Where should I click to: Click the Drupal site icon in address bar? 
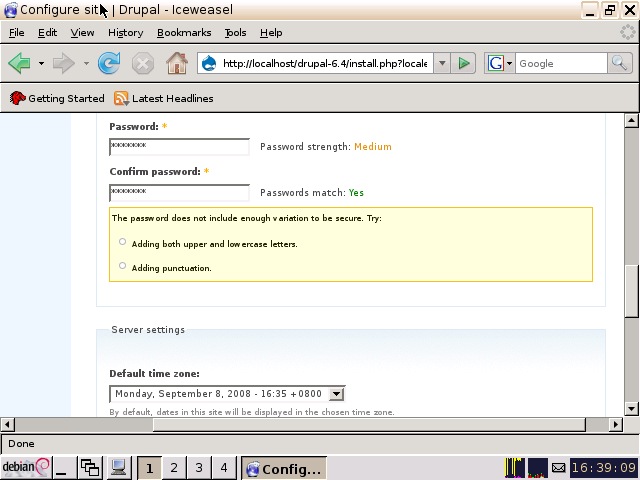pos(209,63)
